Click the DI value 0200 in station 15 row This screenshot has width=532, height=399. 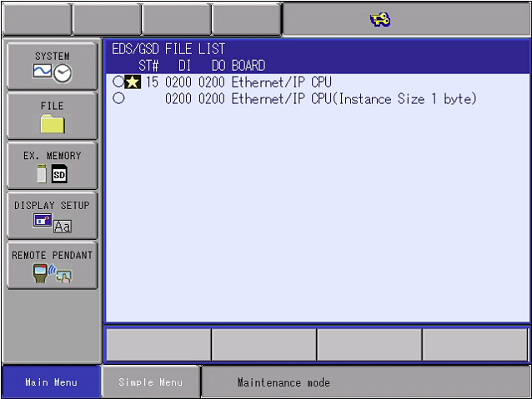[x=178, y=82]
